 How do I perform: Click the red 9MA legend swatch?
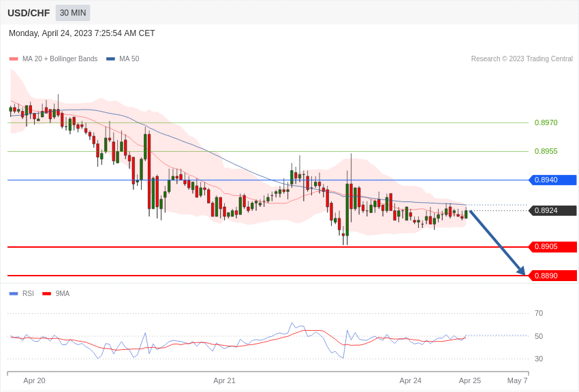click(47, 293)
